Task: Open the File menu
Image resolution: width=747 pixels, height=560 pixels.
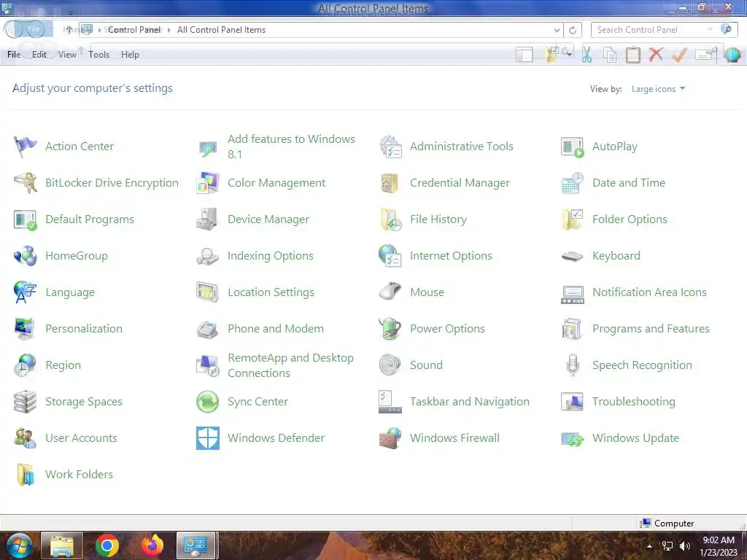Action: pyautogui.click(x=14, y=55)
